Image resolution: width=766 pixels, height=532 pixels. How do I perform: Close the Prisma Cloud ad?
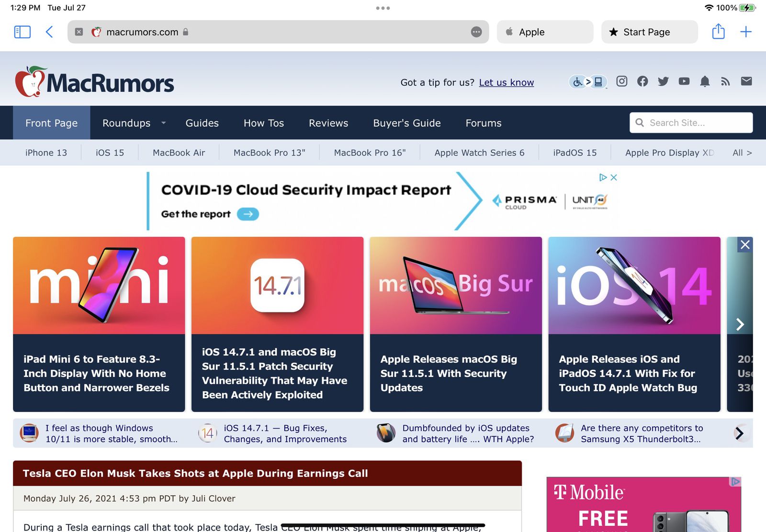[x=614, y=177]
